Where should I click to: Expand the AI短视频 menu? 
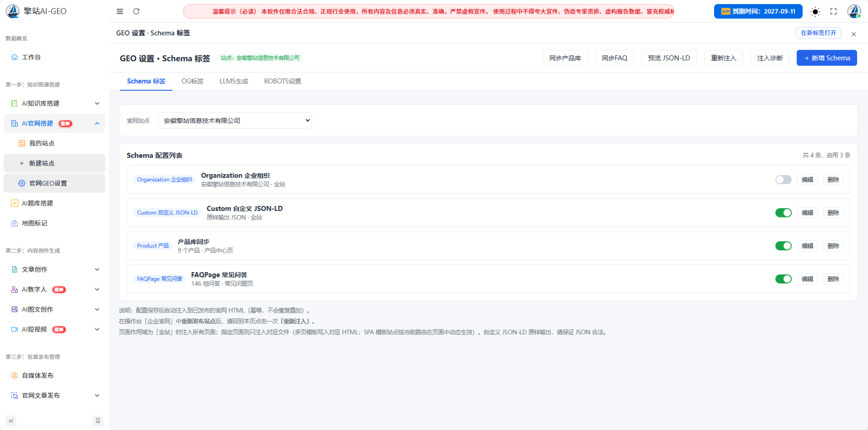coord(54,329)
